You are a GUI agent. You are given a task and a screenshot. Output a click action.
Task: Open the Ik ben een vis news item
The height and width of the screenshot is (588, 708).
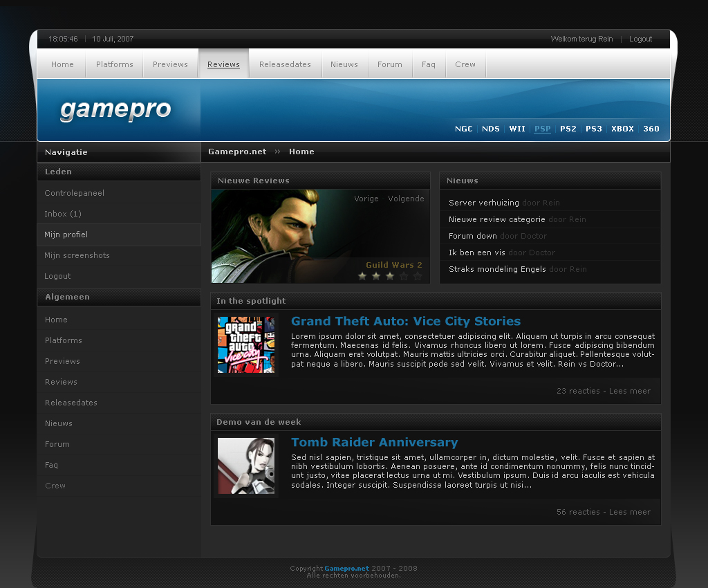click(477, 252)
